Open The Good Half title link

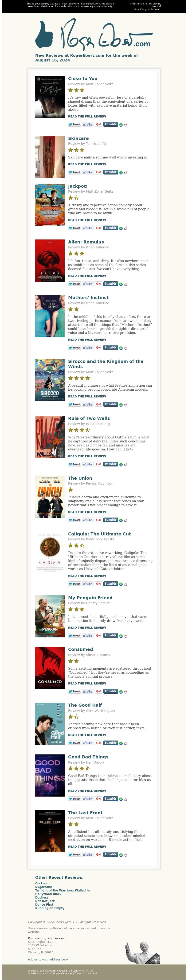(85, 705)
